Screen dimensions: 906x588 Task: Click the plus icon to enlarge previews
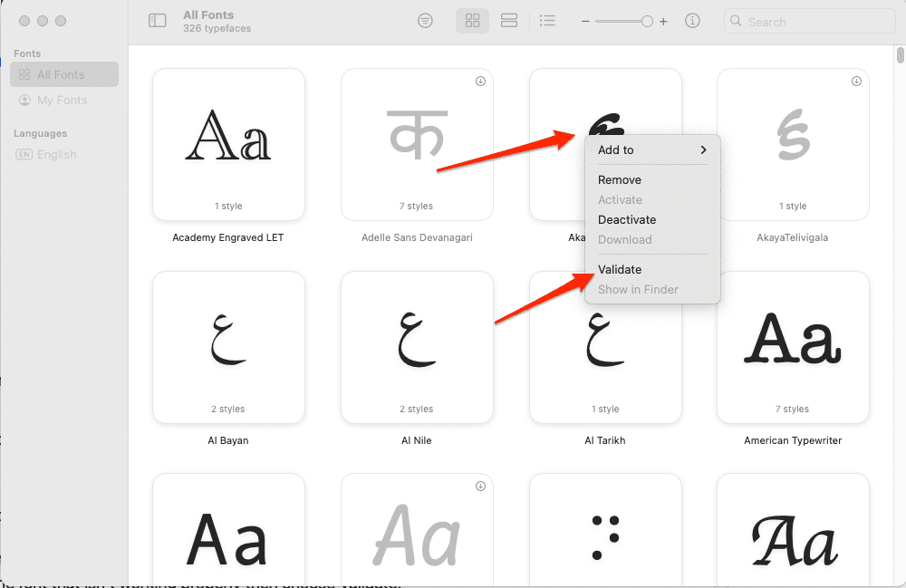(x=663, y=22)
